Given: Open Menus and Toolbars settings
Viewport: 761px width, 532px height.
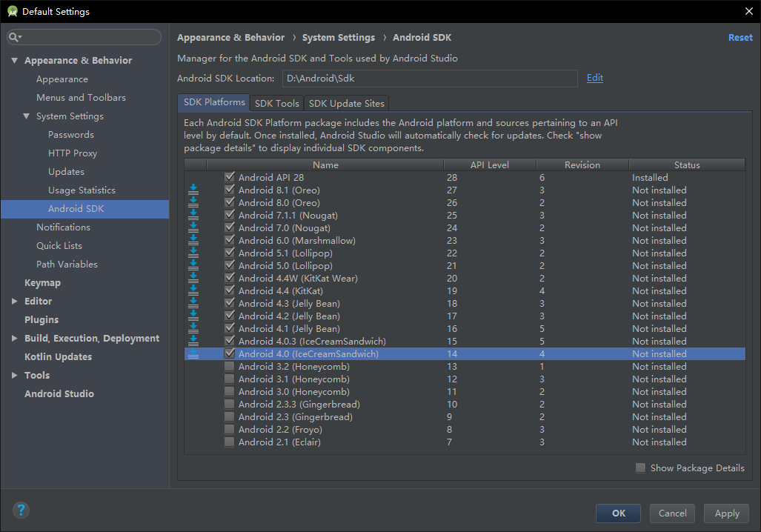Looking at the screenshot, I should (81, 98).
